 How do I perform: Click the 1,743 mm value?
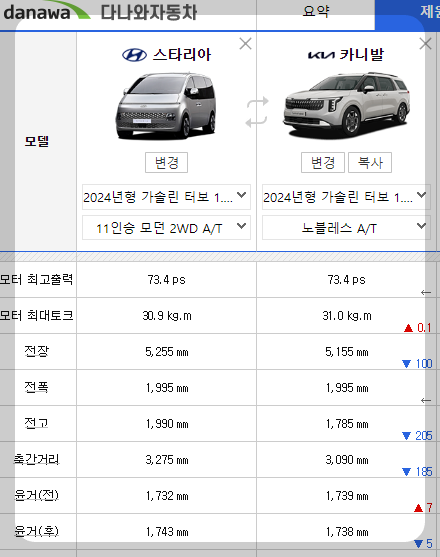click(x=167, y=532)
